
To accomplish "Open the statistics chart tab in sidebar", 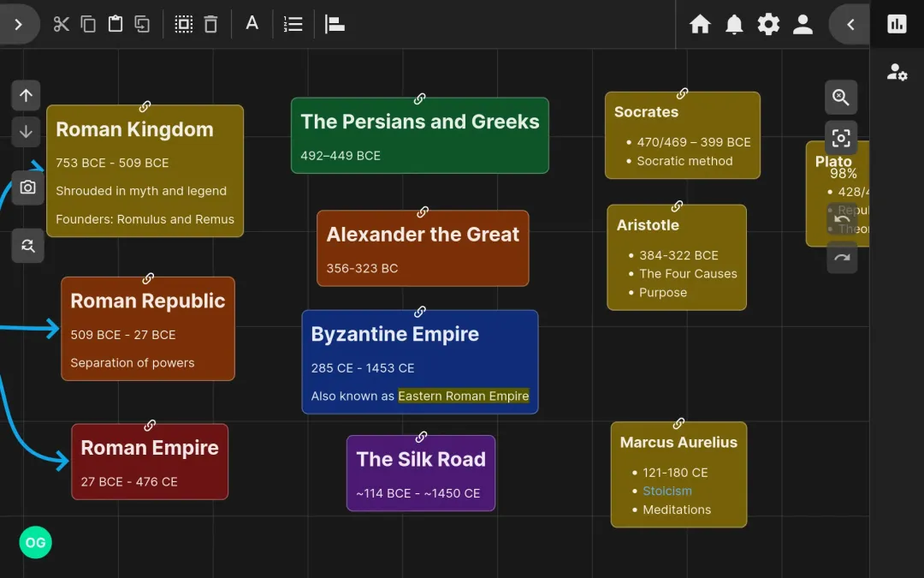I will click(897, 24).
